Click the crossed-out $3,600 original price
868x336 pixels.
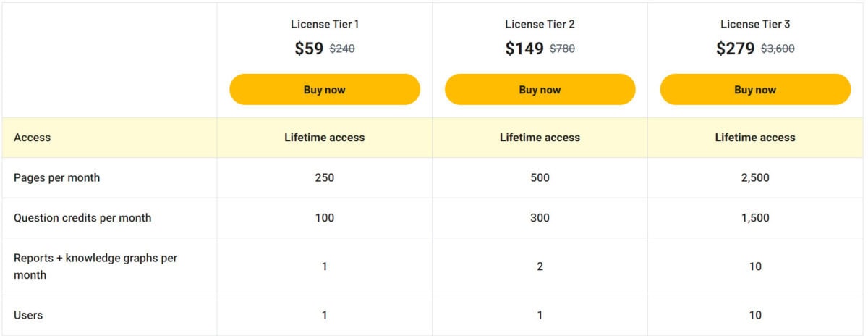point(778,49)
